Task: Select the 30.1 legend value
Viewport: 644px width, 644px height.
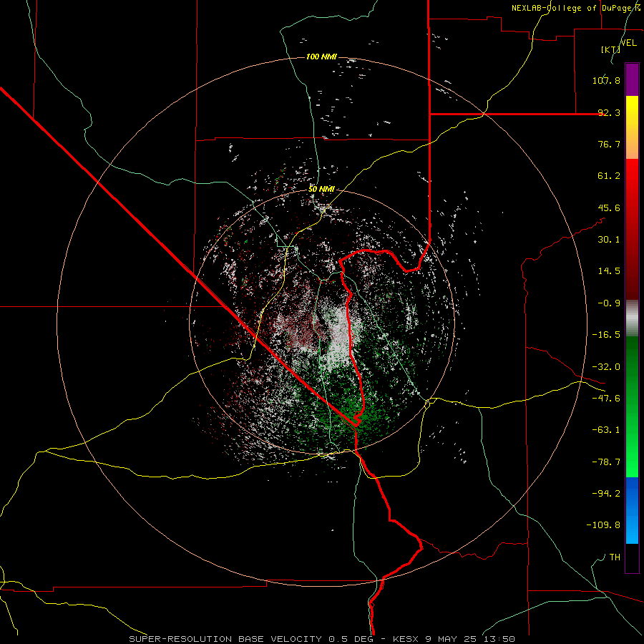Action: (609, 240)
